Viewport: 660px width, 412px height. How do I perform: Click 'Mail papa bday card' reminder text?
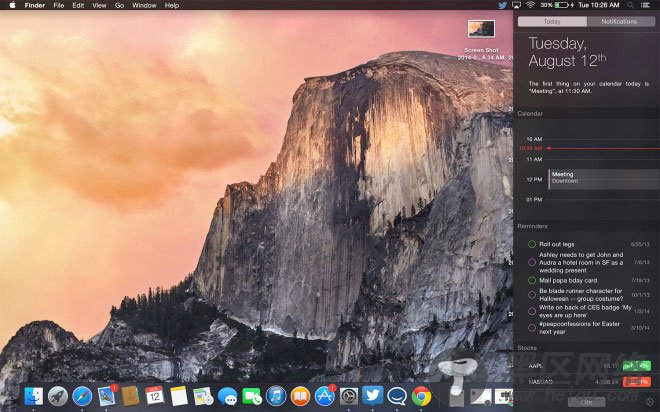[568, 280]
